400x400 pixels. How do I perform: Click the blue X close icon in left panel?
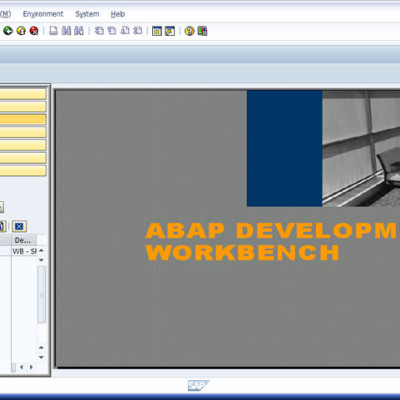19,227
